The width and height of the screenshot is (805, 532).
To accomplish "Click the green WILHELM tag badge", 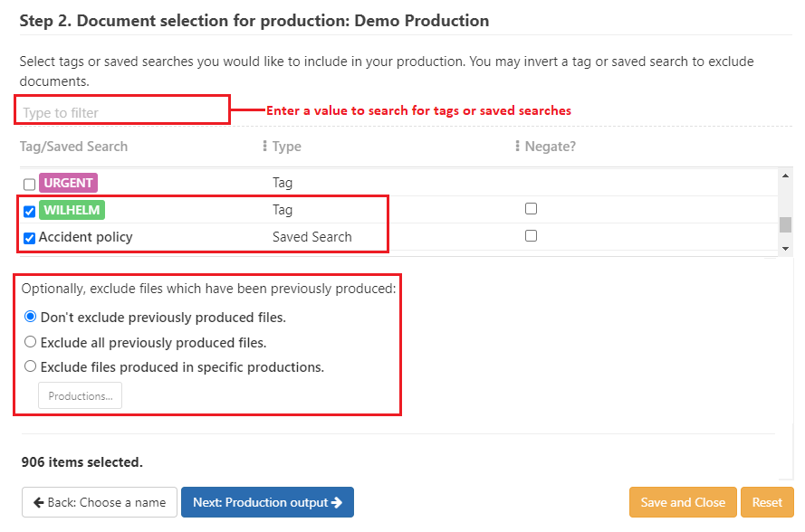I will tap(72, 210).
